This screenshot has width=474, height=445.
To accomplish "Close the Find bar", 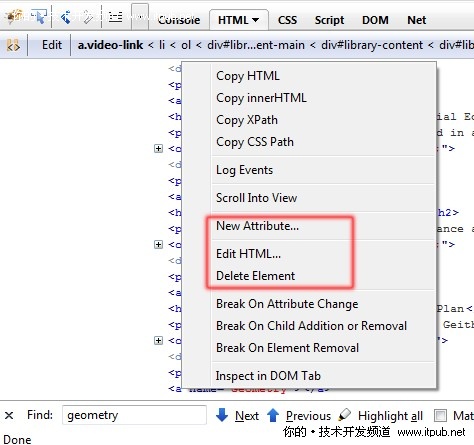I will (9, 415).
